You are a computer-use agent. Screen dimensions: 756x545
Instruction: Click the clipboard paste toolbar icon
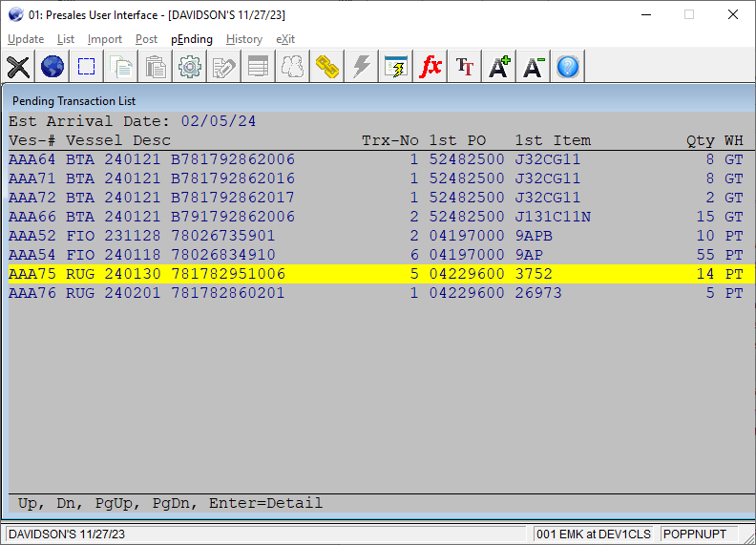pyautogui.click(x=156, y=67)
